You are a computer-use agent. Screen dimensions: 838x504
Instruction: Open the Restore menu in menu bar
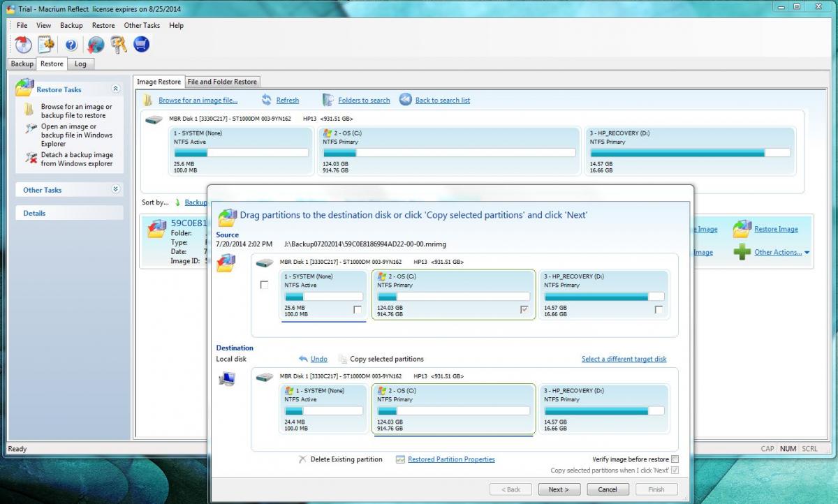103,25
